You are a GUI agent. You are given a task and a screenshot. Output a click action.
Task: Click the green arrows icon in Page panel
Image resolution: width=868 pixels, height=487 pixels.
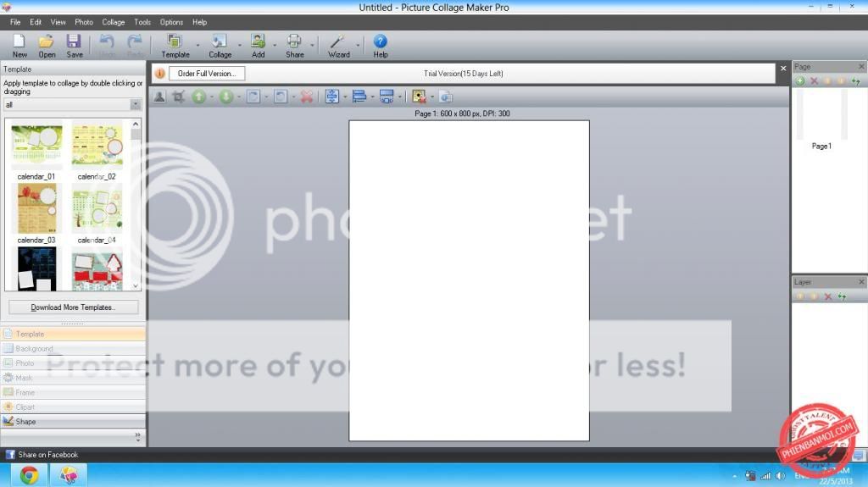coord(856,80)
